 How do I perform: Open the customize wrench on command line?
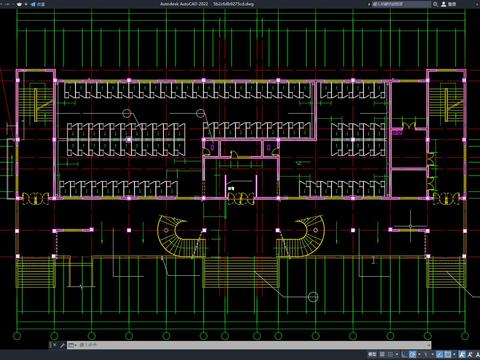point(62,345)
